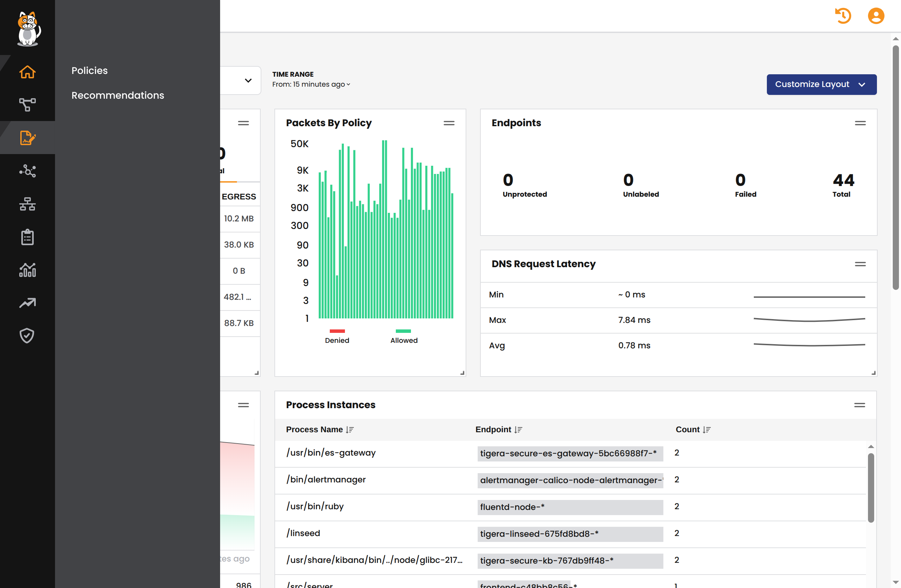
Task: Select the tigera-secure-kb-767db9ff48-* endpoint tag
Action: pyautogui.click(x=570, y=561)
